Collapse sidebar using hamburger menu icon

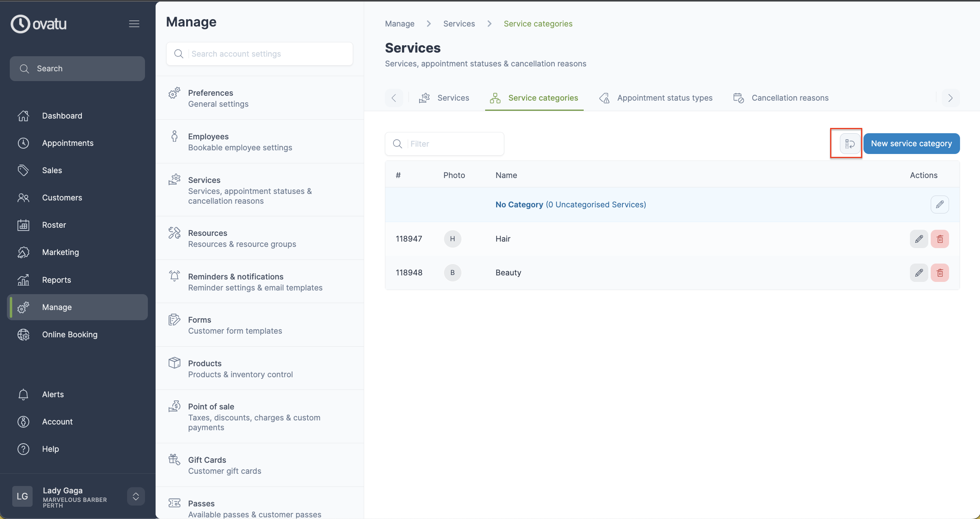click(x=134, y=24)
